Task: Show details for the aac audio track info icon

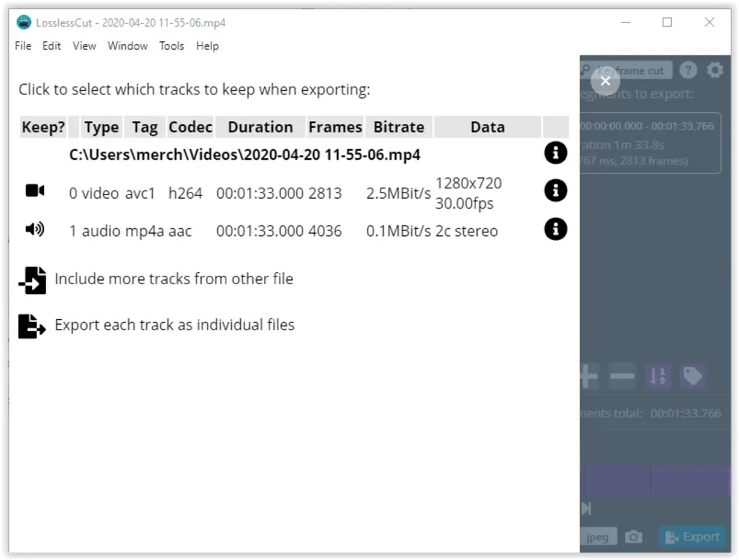Action: coord(555,230)
